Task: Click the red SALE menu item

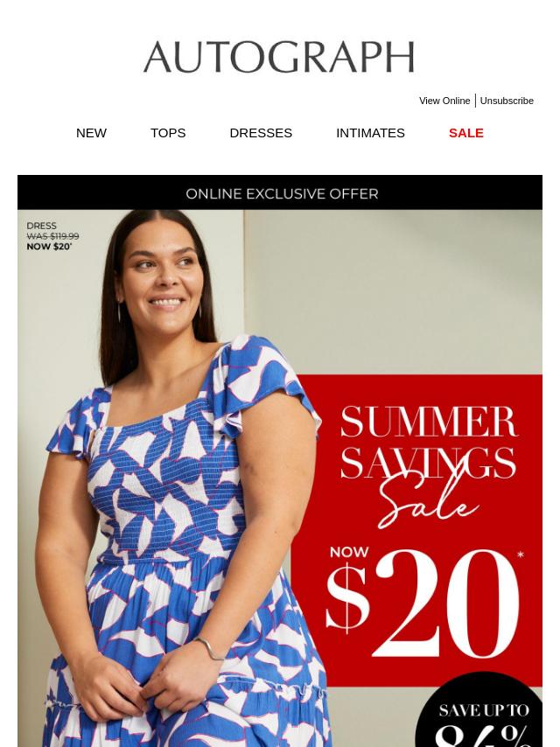Action: point(466,133)
